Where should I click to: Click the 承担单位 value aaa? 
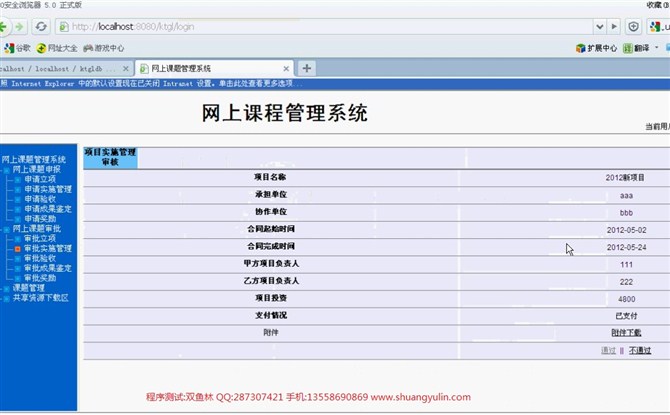click(626, 196)
